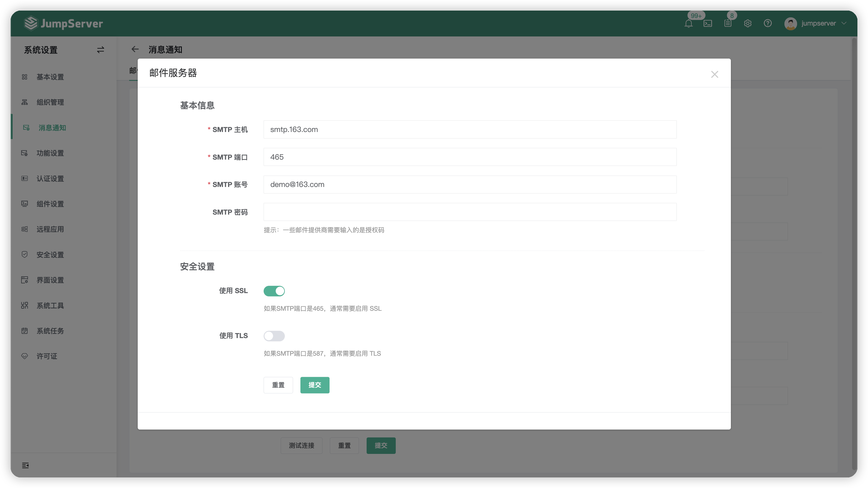Open the web terminal icon
868x488 pixels.
tap(708, 23)
